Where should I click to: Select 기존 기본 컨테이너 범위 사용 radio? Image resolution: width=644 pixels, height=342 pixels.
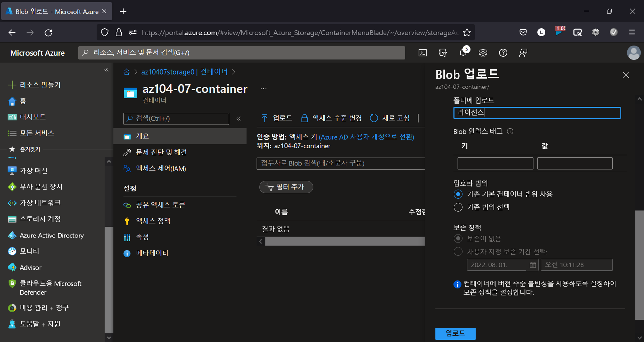pos(458,194)
